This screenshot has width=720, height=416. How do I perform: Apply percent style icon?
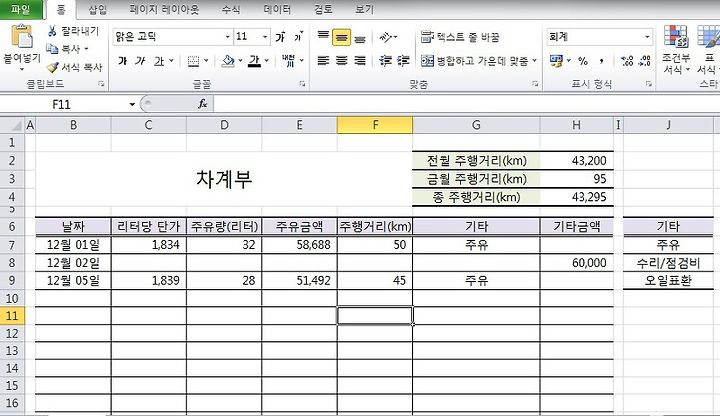coord(583,61)
